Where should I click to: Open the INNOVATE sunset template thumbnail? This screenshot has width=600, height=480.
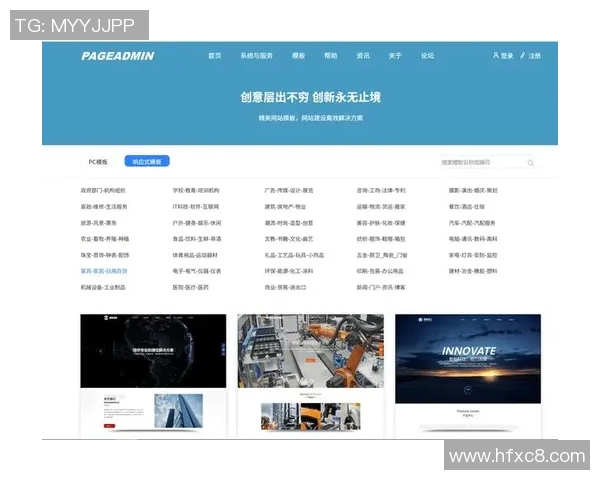pyautogui.click(x=468, y=375)
